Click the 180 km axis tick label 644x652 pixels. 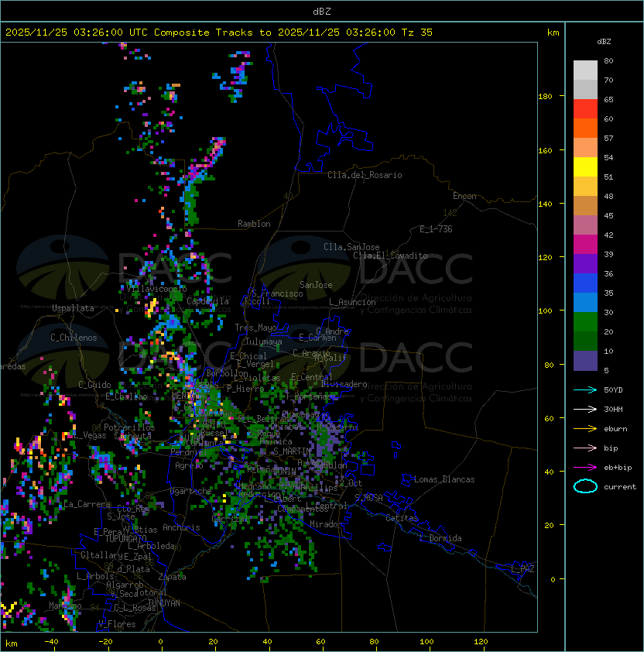[545, 97]
